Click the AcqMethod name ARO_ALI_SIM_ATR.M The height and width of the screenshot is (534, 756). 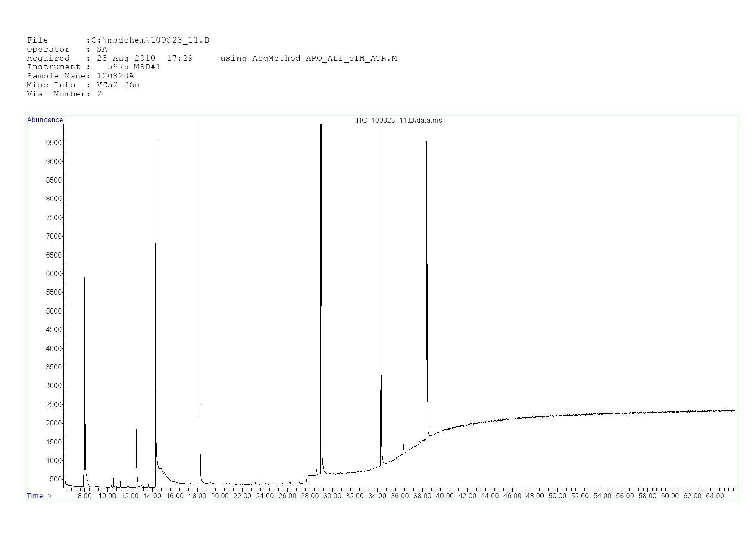click(351, 58)
